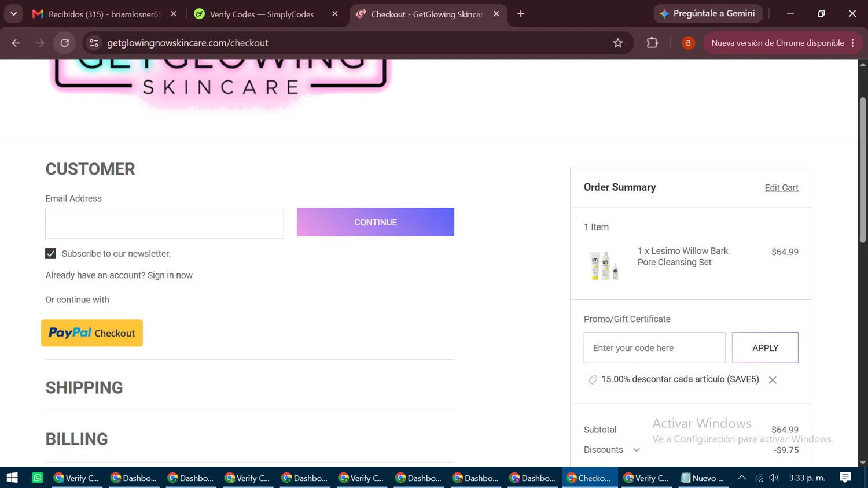Open site information icon in address bar
This screenshot has height=488, width=868.
[94, 43]
